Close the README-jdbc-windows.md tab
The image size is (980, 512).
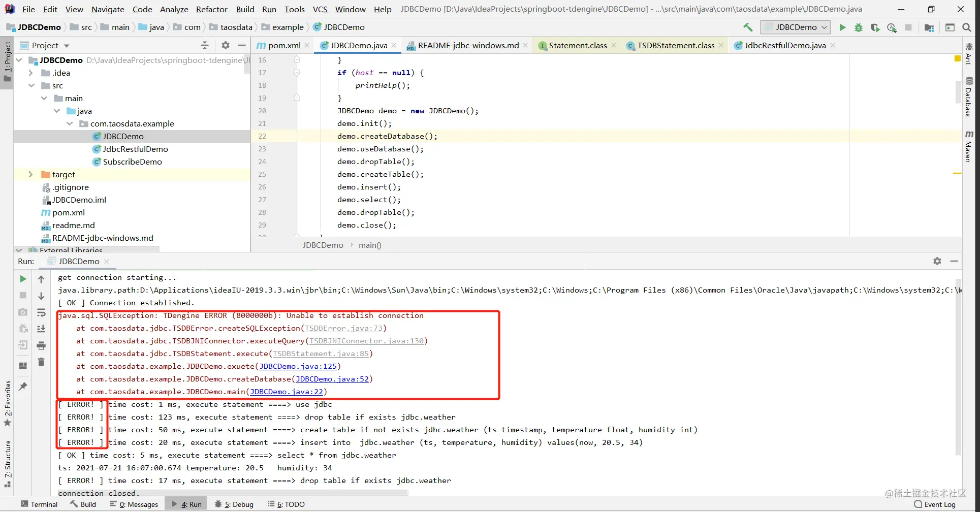(x=525, y=45)
